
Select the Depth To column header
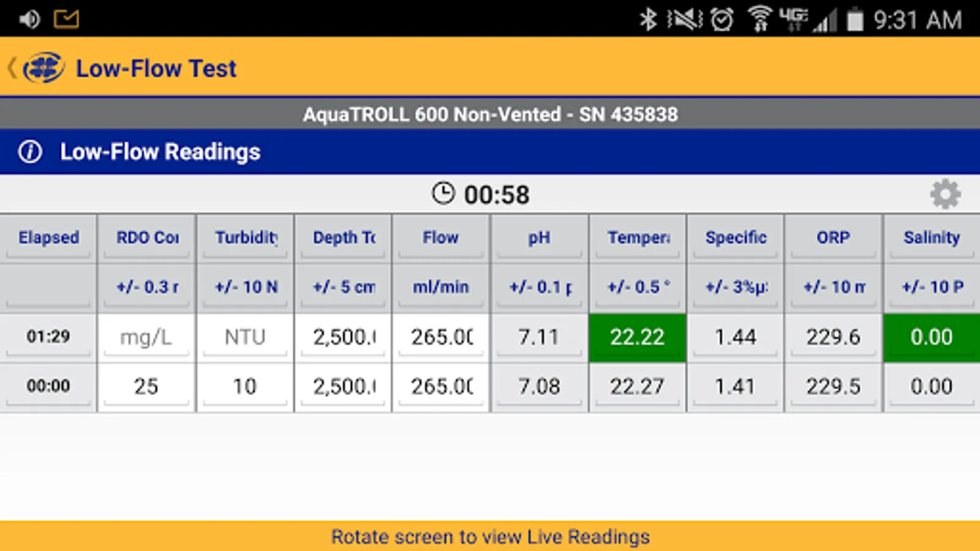click(343, 238)
